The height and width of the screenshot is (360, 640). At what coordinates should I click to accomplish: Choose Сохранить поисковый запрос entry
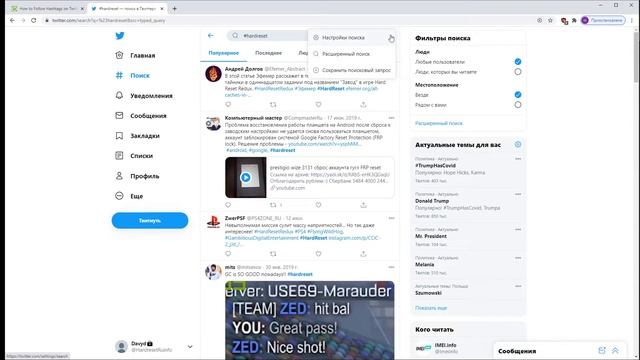[351, 70]
